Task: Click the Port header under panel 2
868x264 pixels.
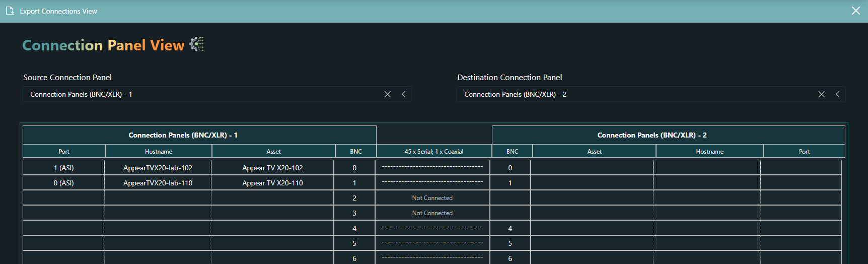Action: click(x=805, y=151)
